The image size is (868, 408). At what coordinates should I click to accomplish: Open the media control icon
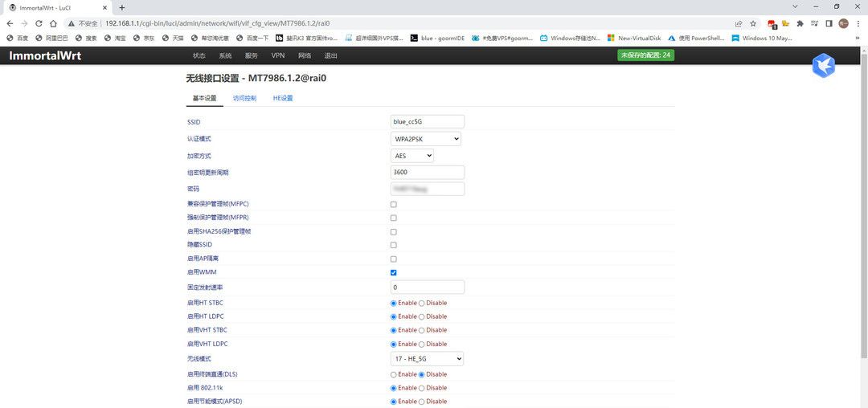[814, 24]
